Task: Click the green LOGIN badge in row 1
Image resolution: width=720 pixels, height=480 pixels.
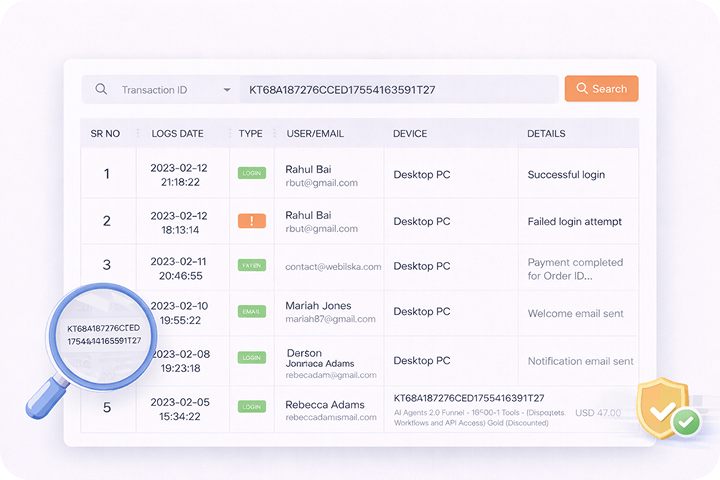Action: point(252,173)
